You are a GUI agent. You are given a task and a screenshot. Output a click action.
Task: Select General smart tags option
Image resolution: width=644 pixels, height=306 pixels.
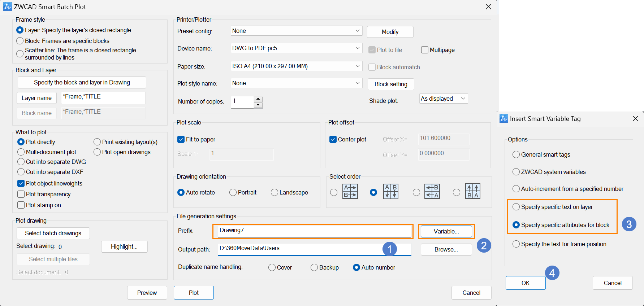tap(516, 154)
